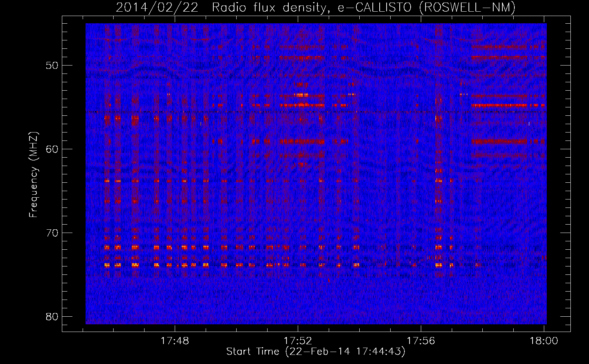Click the plot title "Radio flux density, e-CALLISTO (ROSWELL-NM)"

tap(364, 7)
